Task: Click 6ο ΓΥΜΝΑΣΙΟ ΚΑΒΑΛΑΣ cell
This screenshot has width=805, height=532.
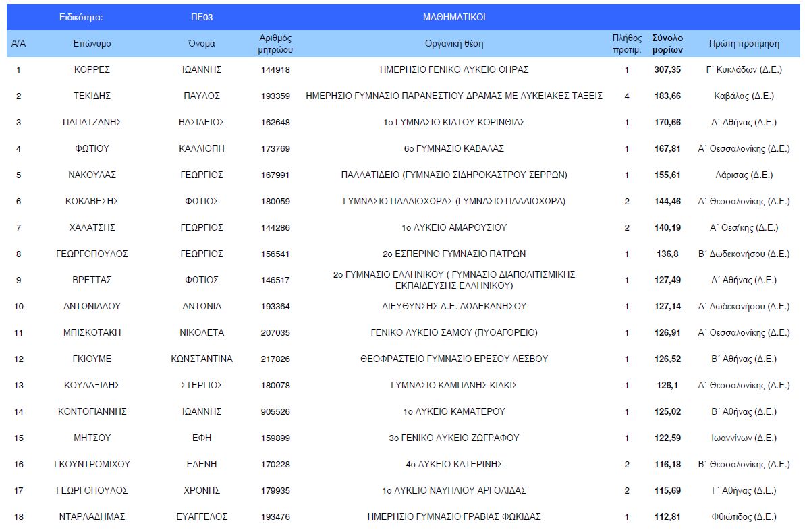Action: click(x=454, y=149)
